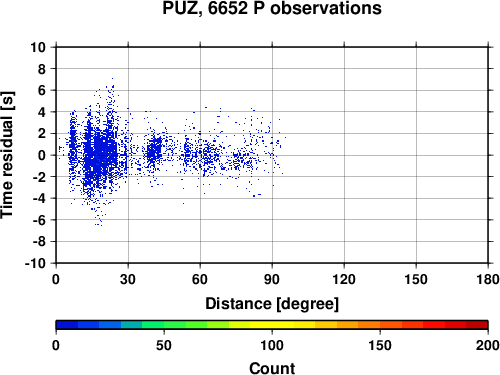Click the y-axis tick label "-8"

pyautogui.click(x=39, y=242)
